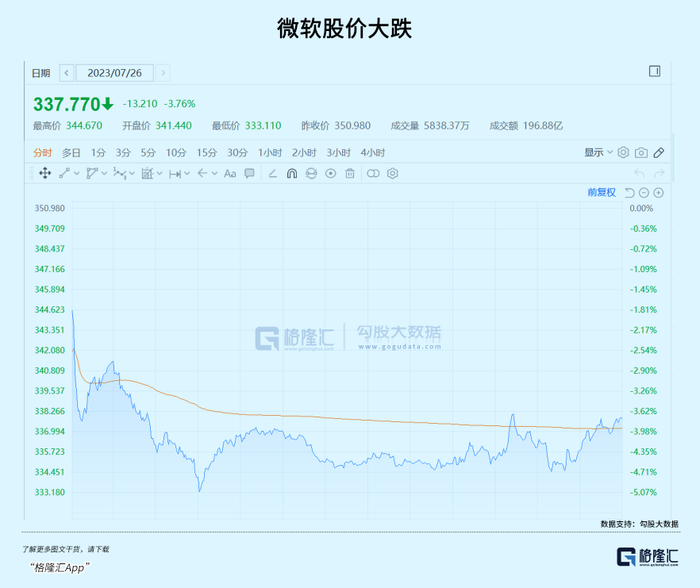
Task: Expand the arrow marker dropdown
Action: 215,173
